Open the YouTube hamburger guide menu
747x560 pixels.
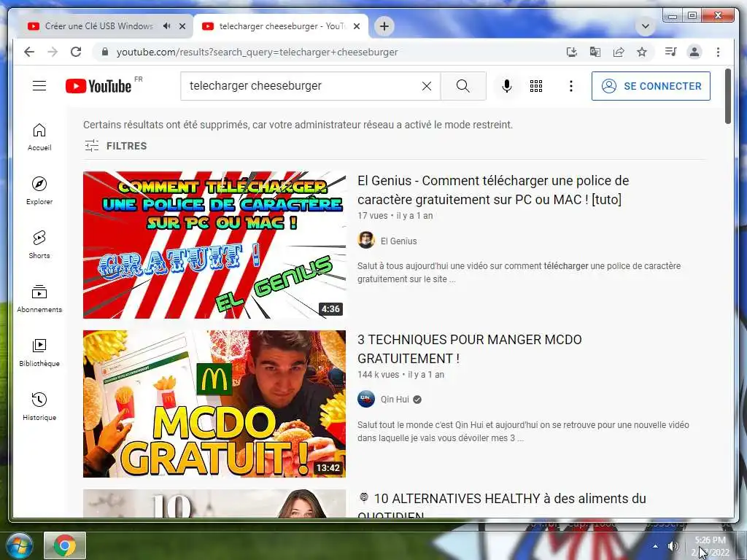39,86
